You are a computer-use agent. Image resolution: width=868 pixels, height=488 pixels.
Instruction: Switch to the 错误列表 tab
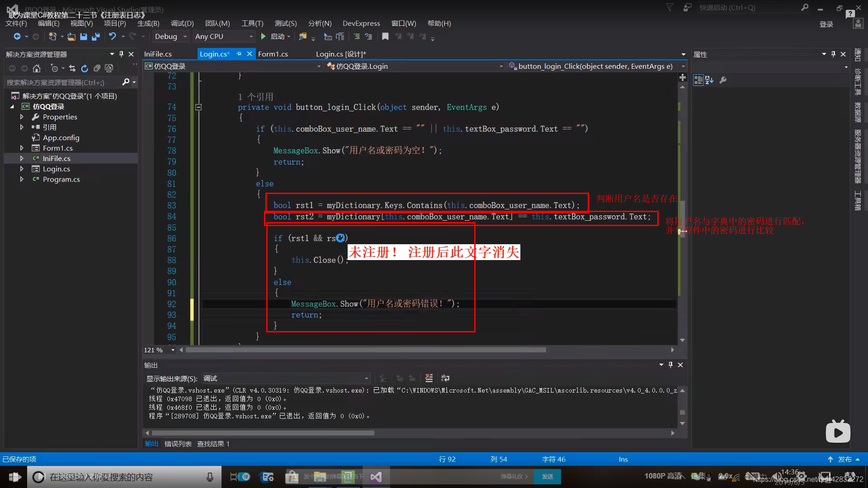[x=178, y=444]
